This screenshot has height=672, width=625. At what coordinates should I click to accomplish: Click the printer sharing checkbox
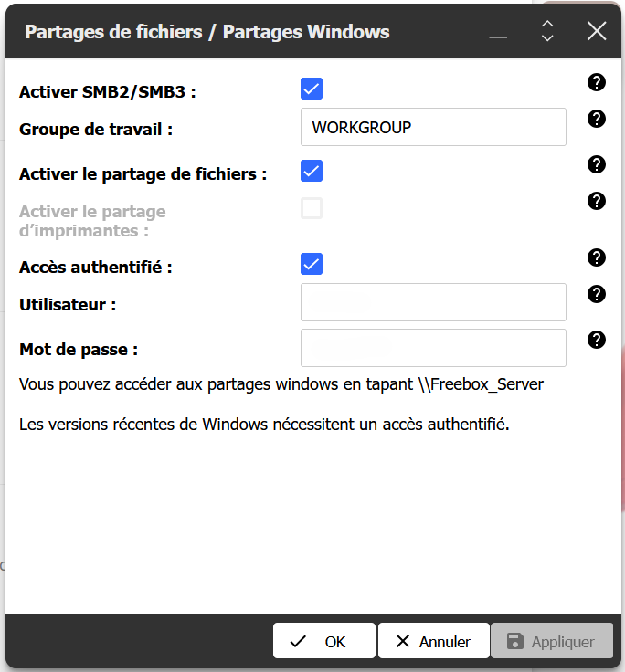[312, 209]
